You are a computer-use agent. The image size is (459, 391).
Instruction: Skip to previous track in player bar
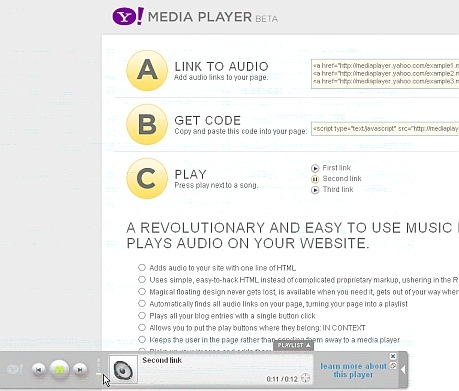tap(39, 370)
